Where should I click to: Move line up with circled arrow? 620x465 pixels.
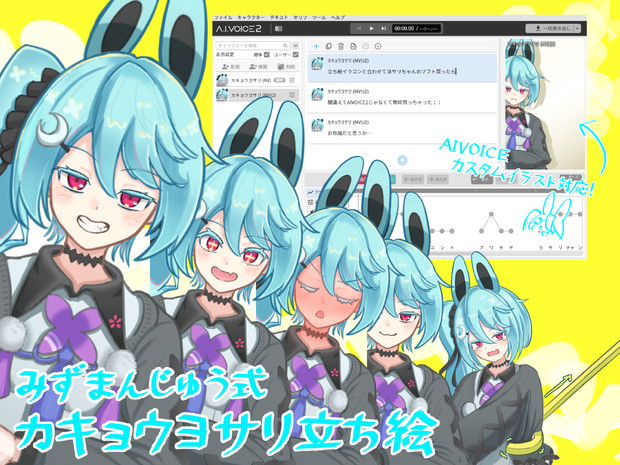[x=365, y=46]
